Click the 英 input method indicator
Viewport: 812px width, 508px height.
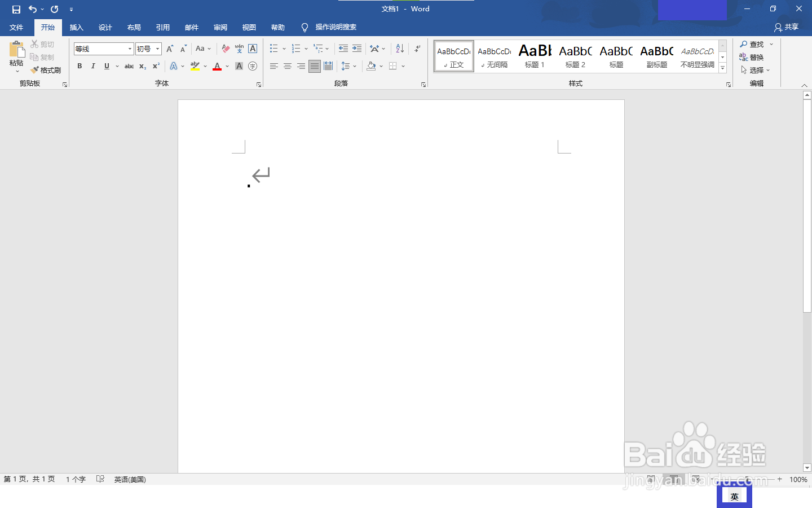coord(734,497)
